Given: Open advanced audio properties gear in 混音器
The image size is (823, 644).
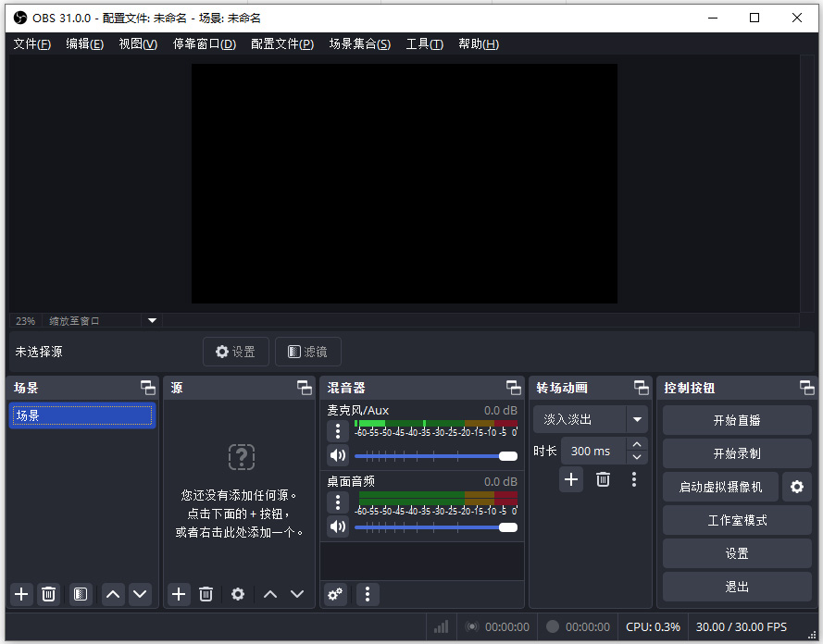Looking at the screenshot, I should click(334, 594).
